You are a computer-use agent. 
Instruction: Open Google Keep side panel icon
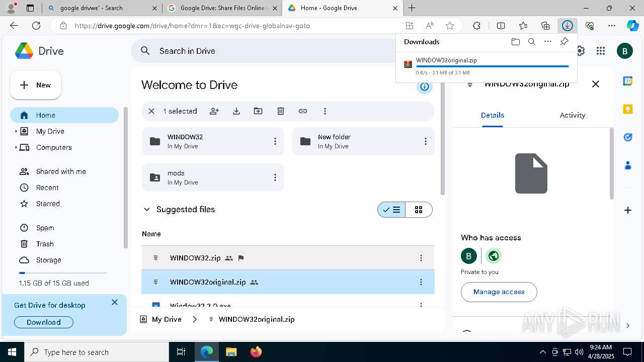[x=628, y=109]
